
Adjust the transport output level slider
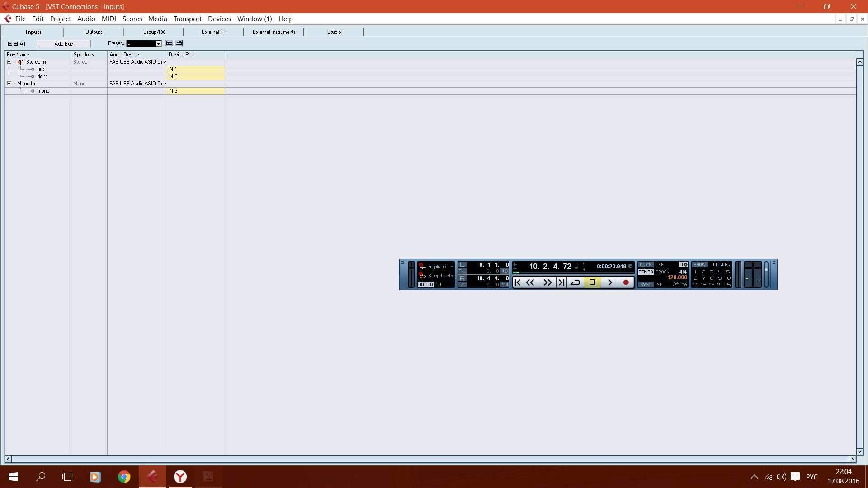click(766, 270)
